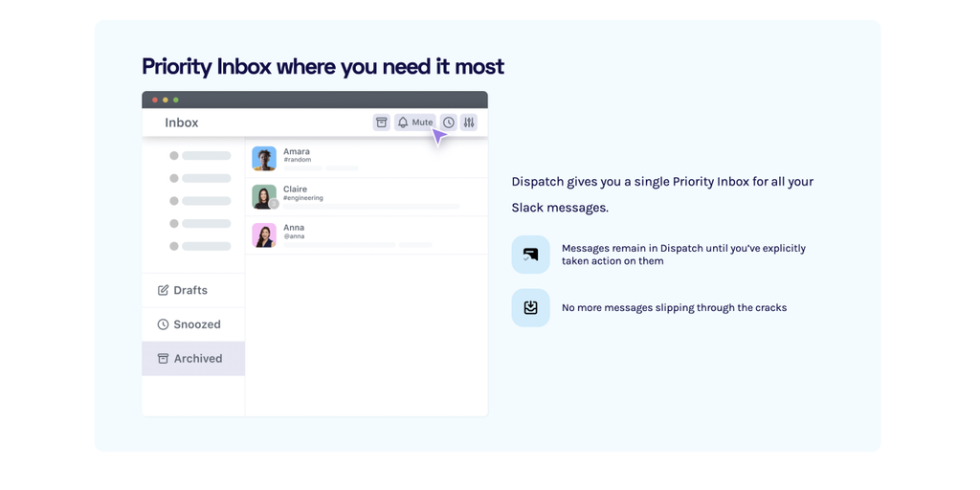Click the Snoozed clock icon in sidebar
Image resolution: width=980 pixels, height=490 pixels.
click(x=163, y=324)
